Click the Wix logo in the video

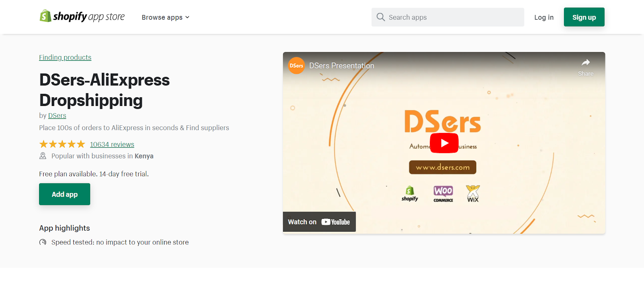(473, 194)
